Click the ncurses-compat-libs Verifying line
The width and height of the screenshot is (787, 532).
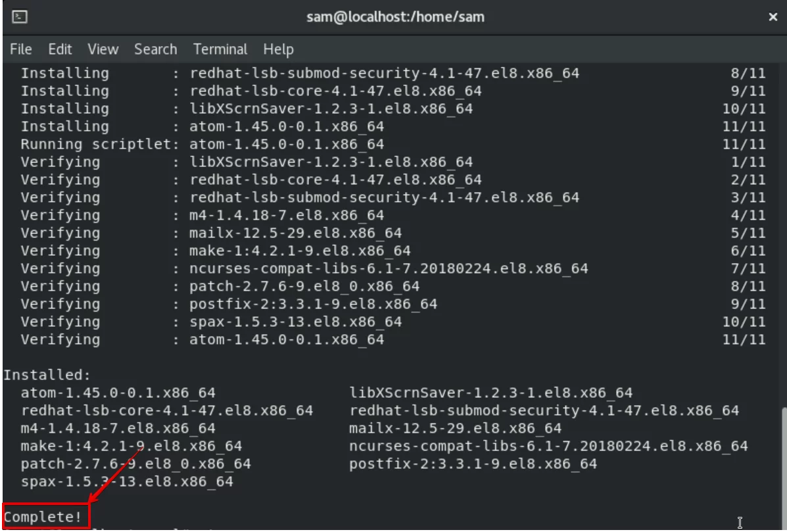click(393, 268)
